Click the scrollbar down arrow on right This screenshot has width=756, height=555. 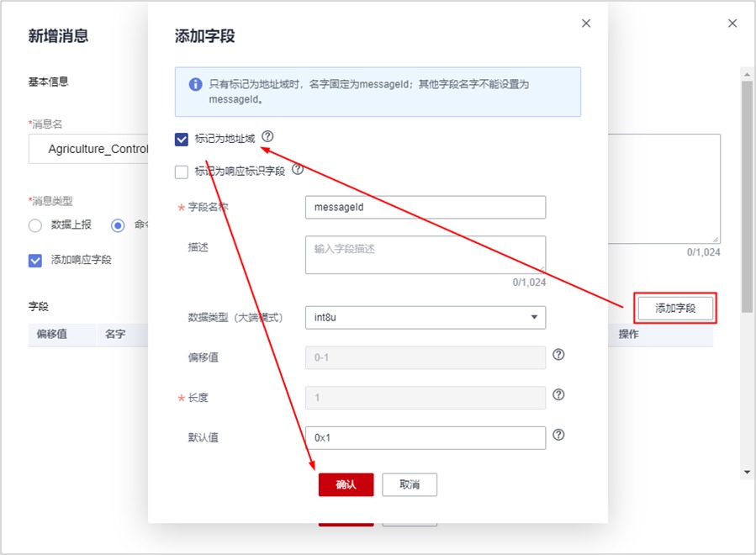tap(747, 473)
